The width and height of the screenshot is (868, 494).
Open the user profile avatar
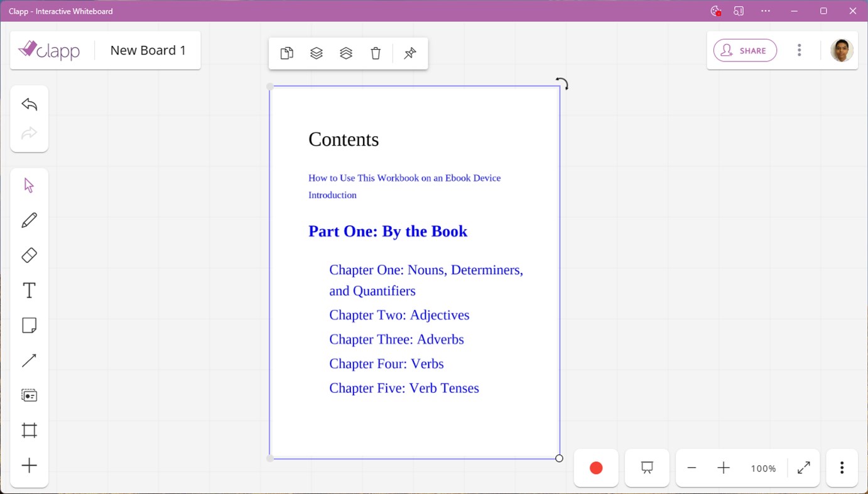(842, 50)
